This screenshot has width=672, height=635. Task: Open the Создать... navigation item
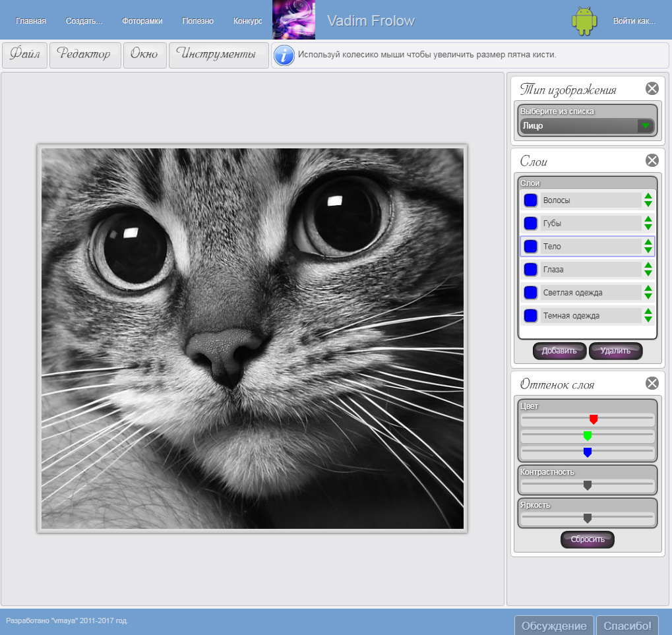click(x=84, y=21)
